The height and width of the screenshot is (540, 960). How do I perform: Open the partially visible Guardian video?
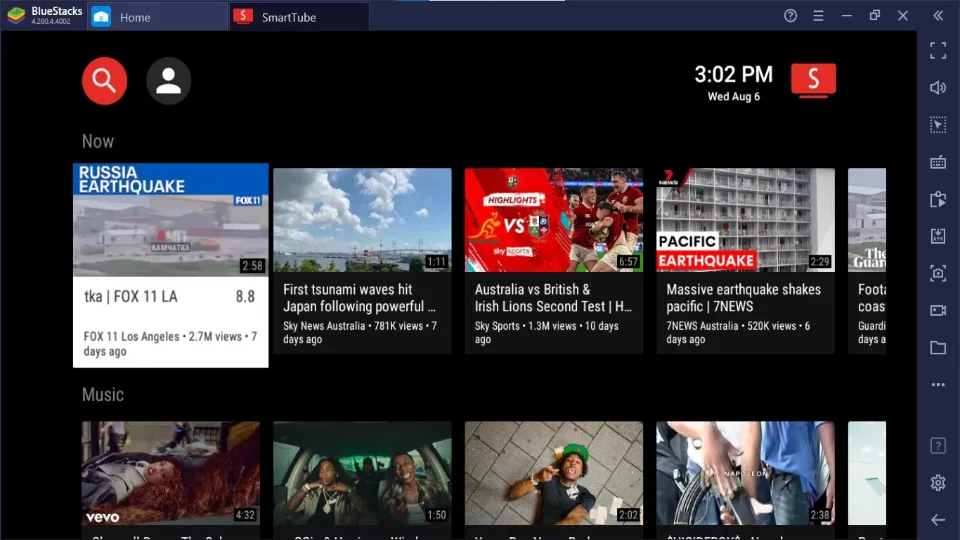[867, 261]
